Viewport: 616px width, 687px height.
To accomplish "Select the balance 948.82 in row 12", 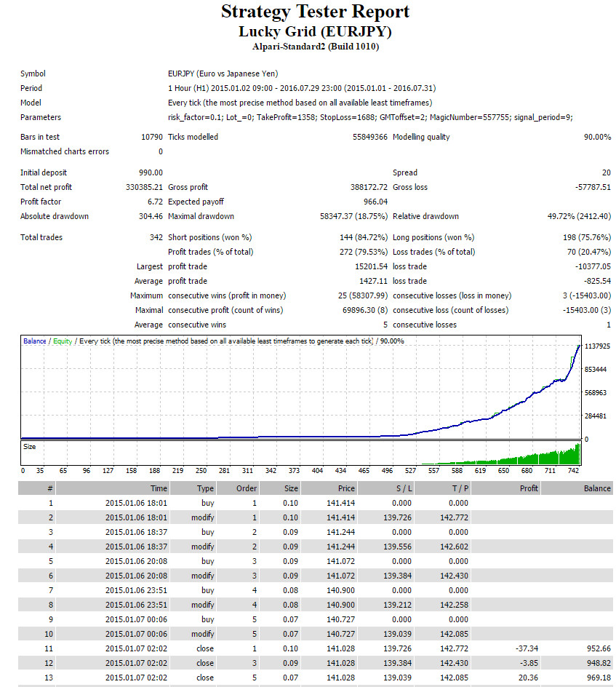I will click(x=599, y=663).
